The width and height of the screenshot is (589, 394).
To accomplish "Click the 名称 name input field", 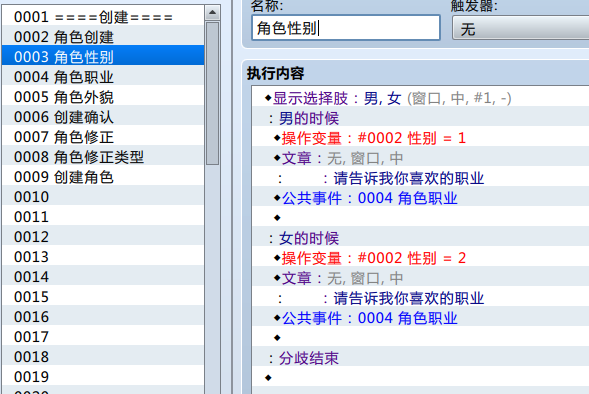I will [x=346, y=28].
